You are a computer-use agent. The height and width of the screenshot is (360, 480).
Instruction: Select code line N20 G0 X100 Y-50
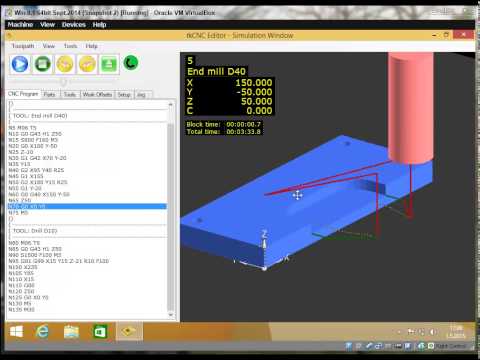coord(33,146)
